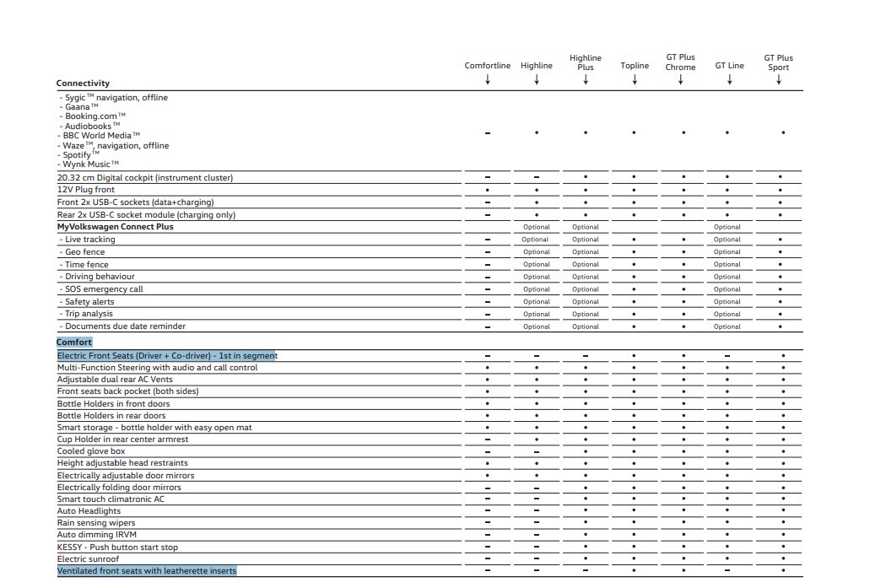Click 'Adjustable dual rear AC Vents' row
Screen dimensions: 870x588
click(x=115, y=380)
